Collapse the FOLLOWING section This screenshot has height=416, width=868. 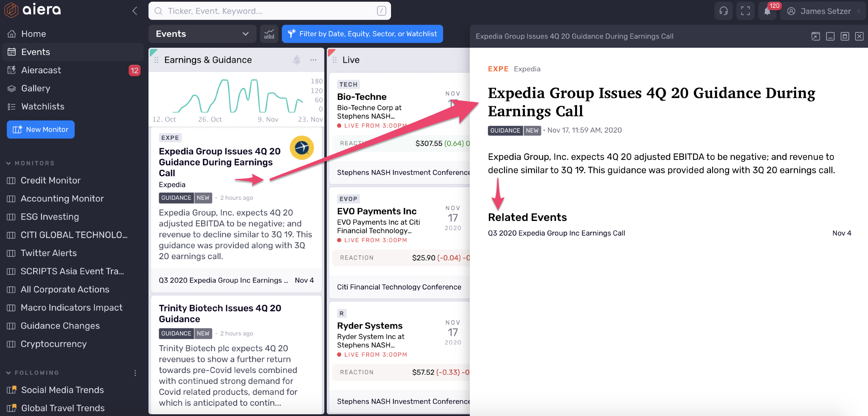[33, 373]
